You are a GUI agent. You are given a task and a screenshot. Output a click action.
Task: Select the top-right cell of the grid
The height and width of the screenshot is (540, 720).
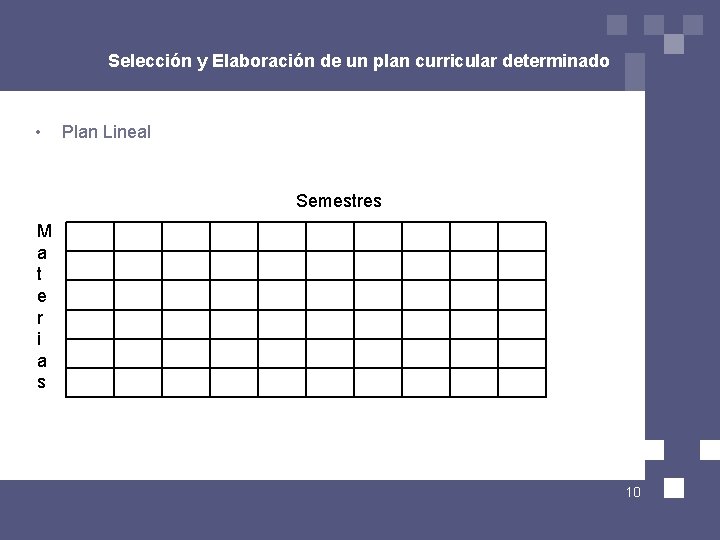[x=522, y=236]
